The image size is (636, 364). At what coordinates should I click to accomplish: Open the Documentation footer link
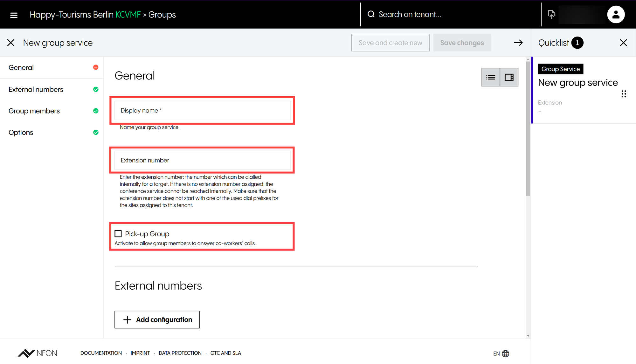[x=101, y=353]
